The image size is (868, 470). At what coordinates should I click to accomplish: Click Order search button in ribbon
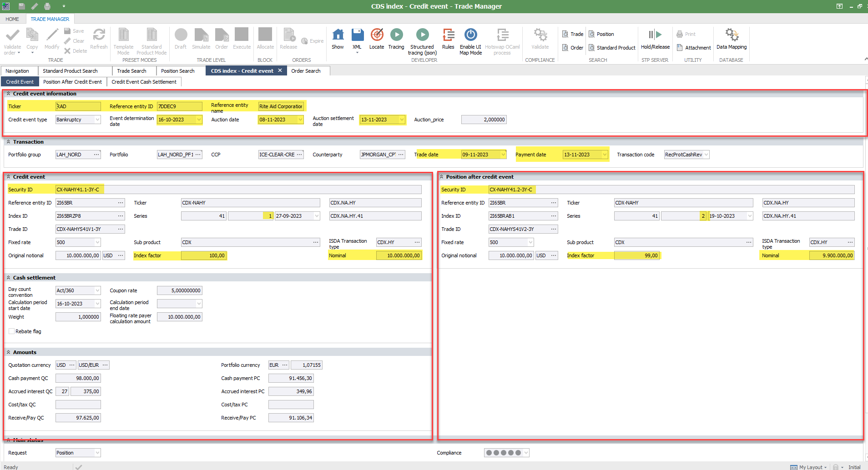click(x=573, y=48)
